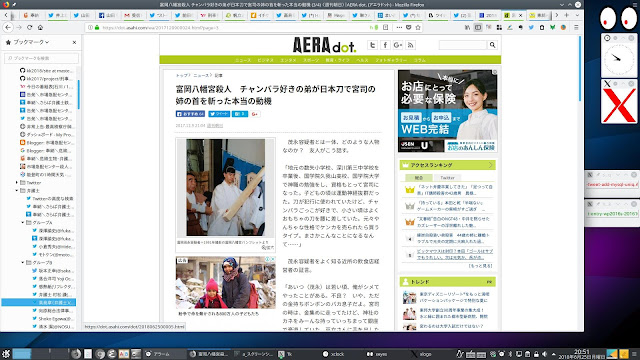The width and height of the screenshot is (640, 360).
Task: Select the Twitter tab in access ranking
Action: (x=447, y=178)
